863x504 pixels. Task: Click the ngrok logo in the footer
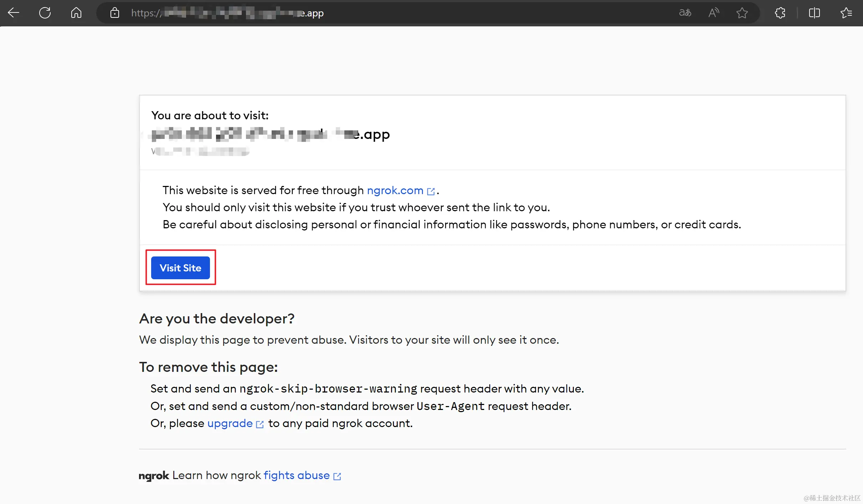click(154, 476)
